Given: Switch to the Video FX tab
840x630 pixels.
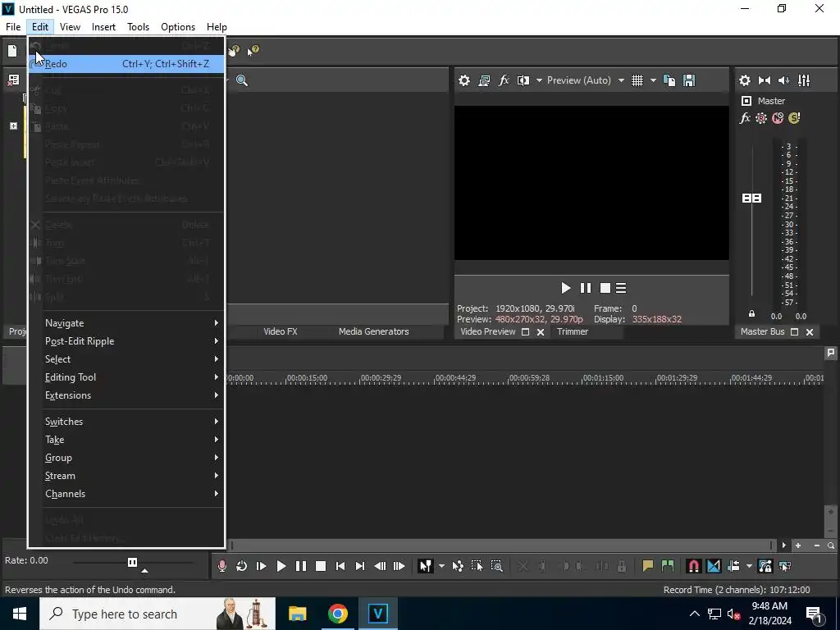Looking at the screenshot, I should (x=281, y=331).
